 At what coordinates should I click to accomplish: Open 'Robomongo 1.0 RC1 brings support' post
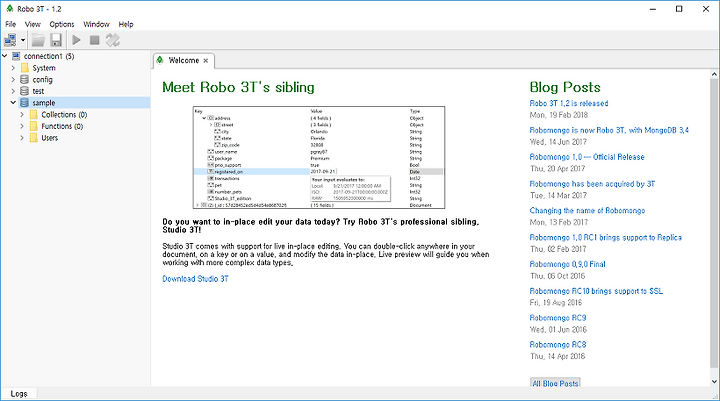[606, 237]
